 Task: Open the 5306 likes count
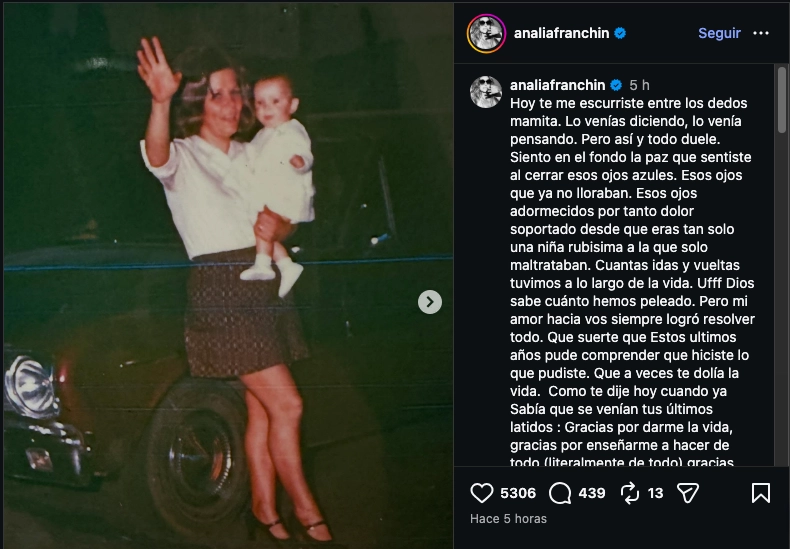[518, 493]
